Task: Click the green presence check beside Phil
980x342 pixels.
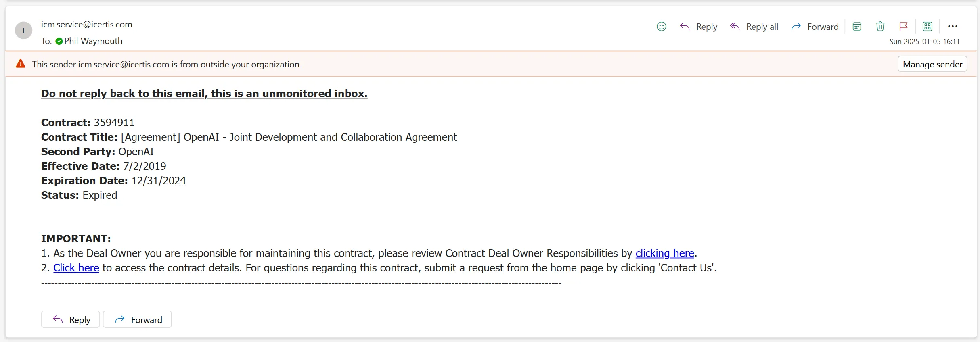Action: (59, 41)
